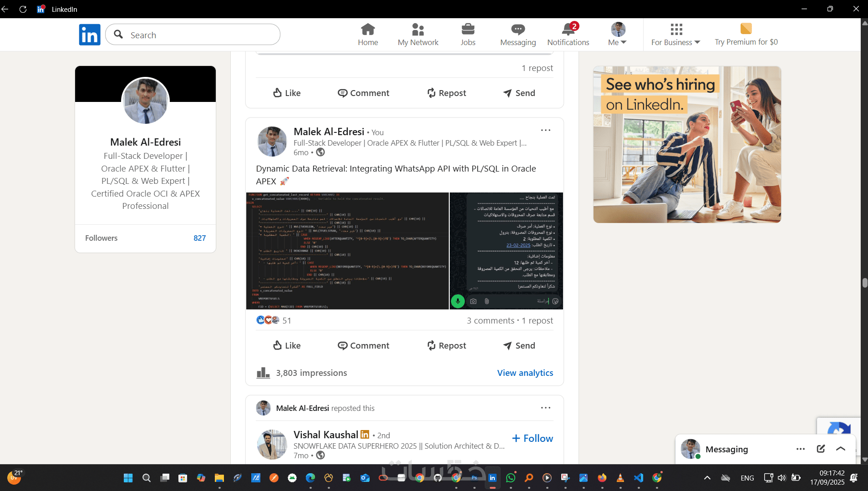Screen dimensions: 868x491
Task: Open the volume control in system tray
Action: (782, 478)
